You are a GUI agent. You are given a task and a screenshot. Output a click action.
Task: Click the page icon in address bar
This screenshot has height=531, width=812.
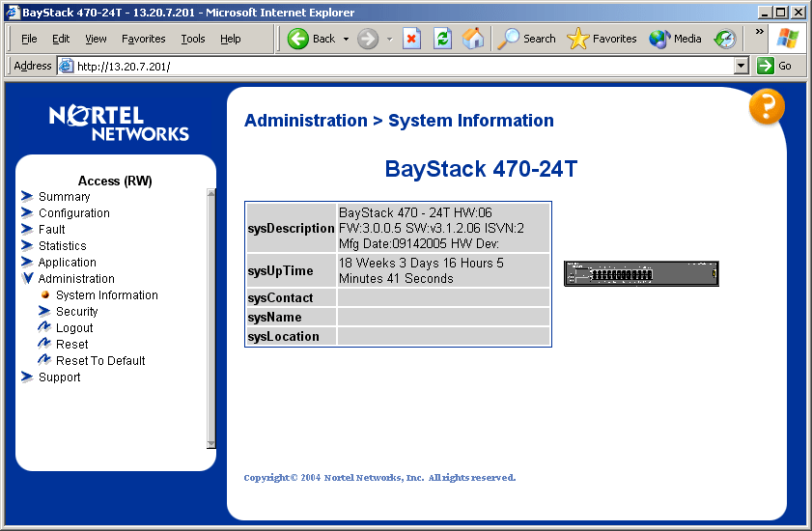pos(66,66)
